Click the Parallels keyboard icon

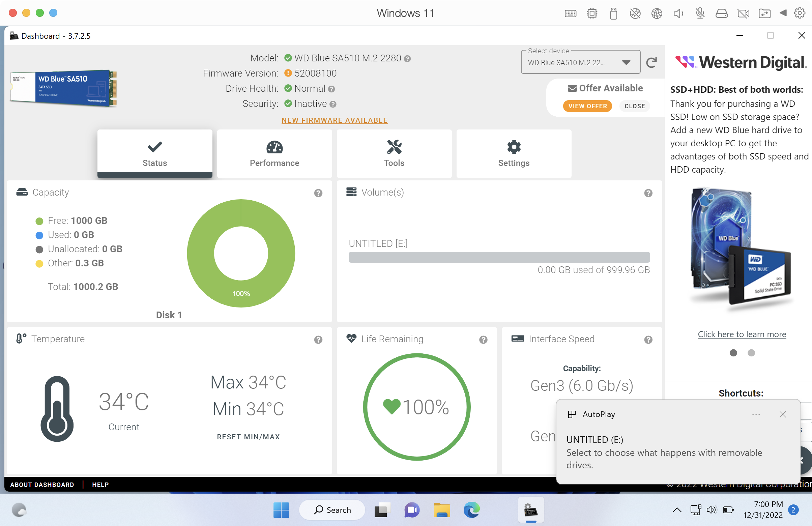click(x=571, y=13)
